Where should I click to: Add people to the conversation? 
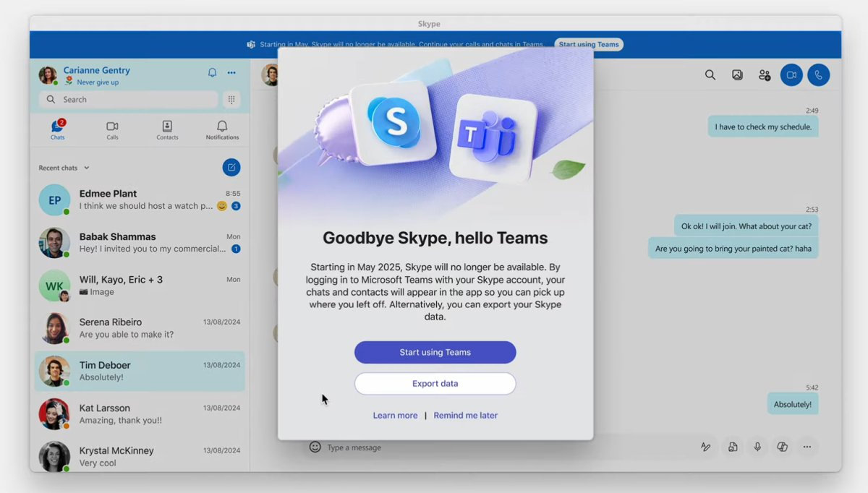pyautogui.click(x=764, y=74)
